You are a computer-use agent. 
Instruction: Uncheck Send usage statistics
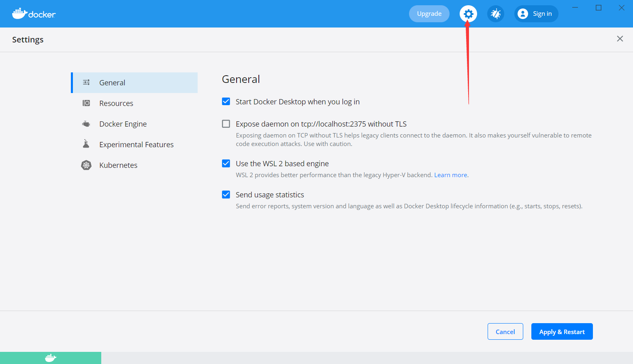coord(226,195)
